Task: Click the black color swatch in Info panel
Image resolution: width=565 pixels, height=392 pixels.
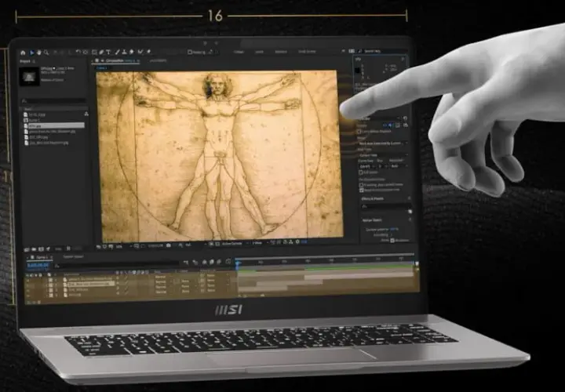Action: (x=358, y=71)
